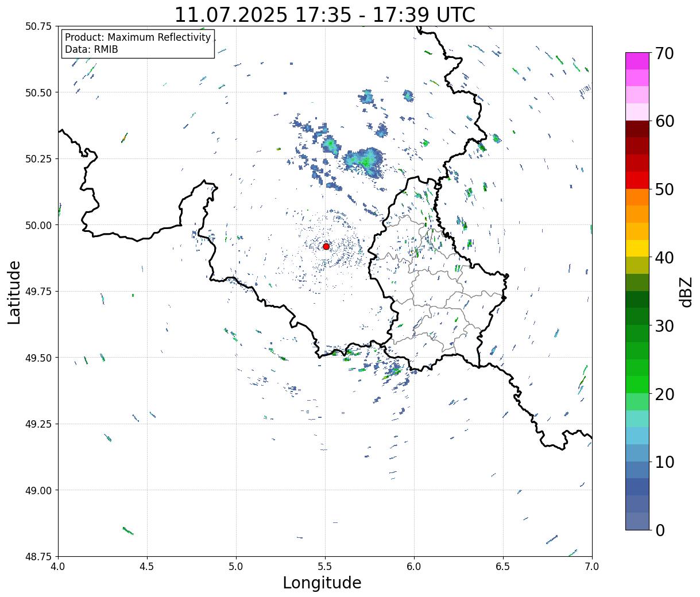Click the 'dBZ' colorbar label

[686, 292]
